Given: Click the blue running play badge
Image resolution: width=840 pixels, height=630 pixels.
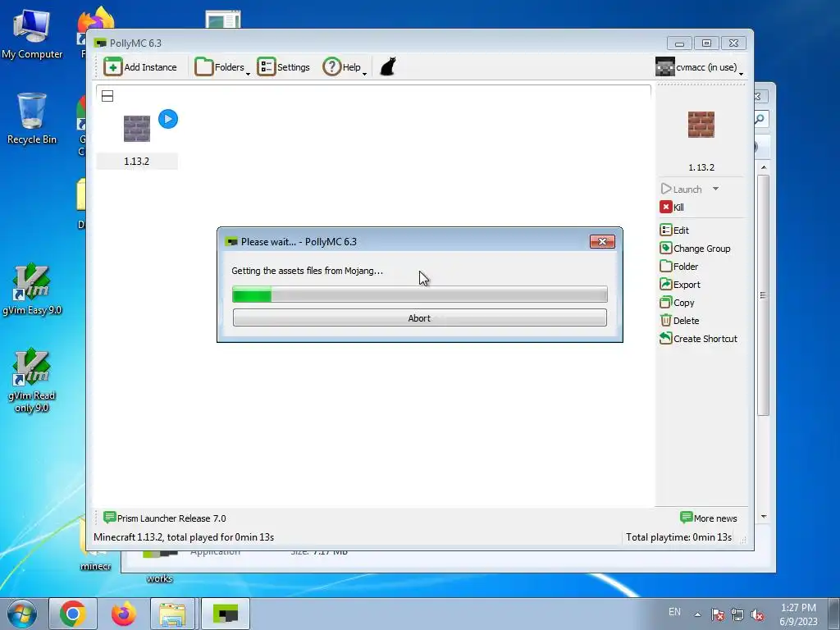Looking at the screenshot, I should point(167,119).
